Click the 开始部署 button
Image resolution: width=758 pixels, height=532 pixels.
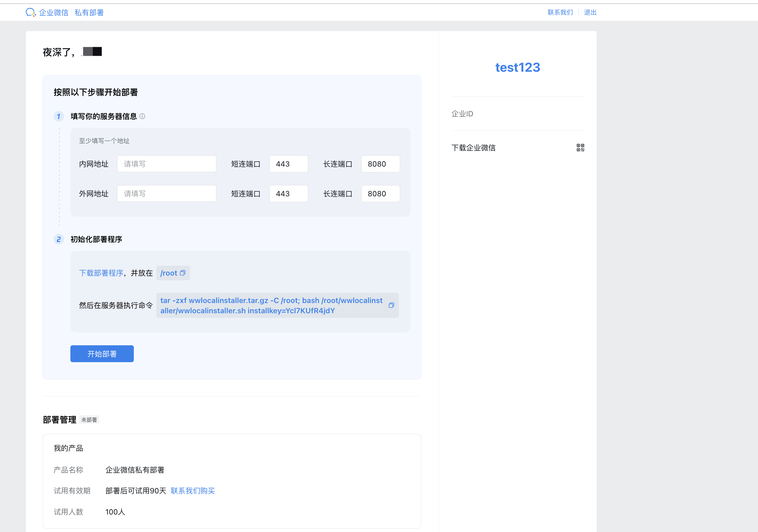(102, 354)
